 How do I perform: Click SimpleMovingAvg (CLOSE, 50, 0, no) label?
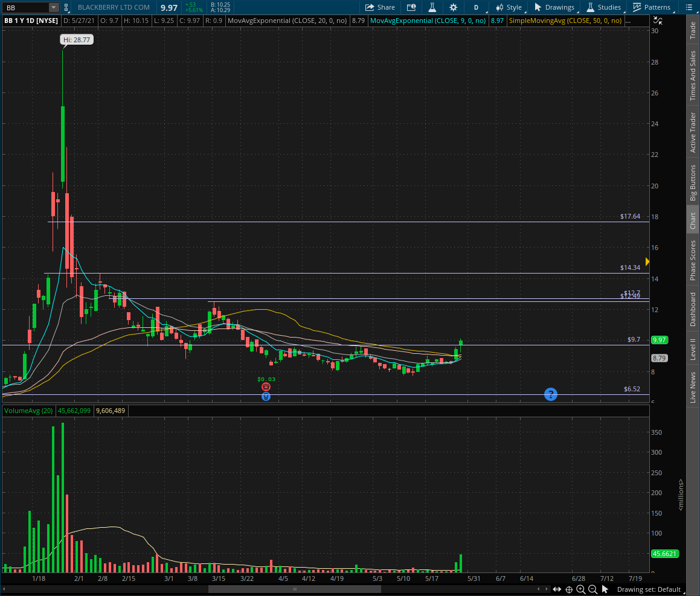pyautogui.click(x=565, y=21)
